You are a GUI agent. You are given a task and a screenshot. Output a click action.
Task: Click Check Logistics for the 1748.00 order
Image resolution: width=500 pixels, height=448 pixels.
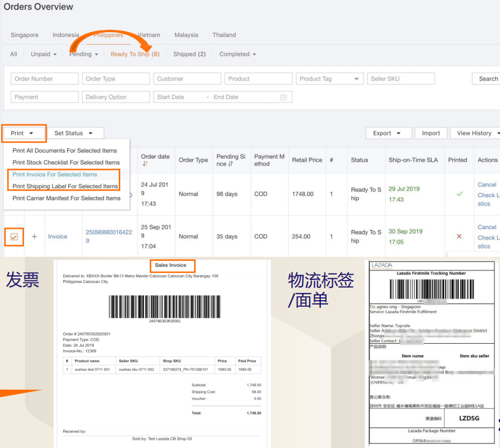[x=489, y=200]
